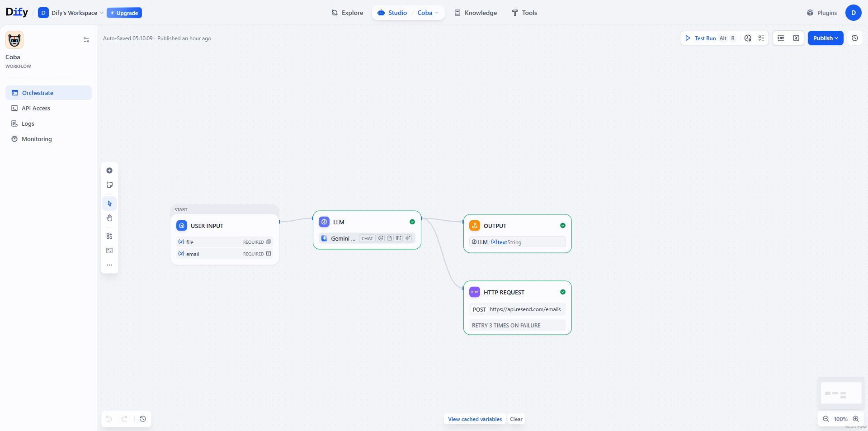Screen dimensions: 868x431
Task: Add a note with the sticky-note icon
Action: click(109, 185)
